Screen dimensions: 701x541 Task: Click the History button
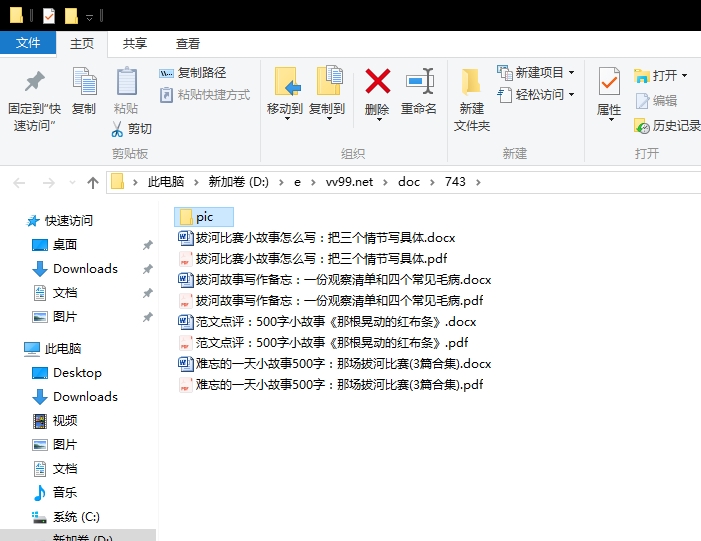coord(667,126)
